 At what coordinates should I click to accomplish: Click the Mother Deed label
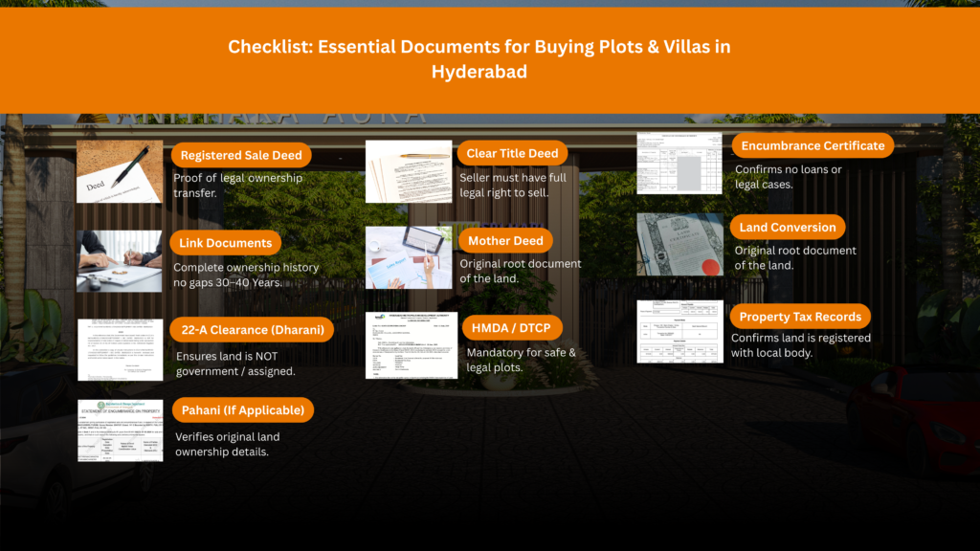pos(505,240)
